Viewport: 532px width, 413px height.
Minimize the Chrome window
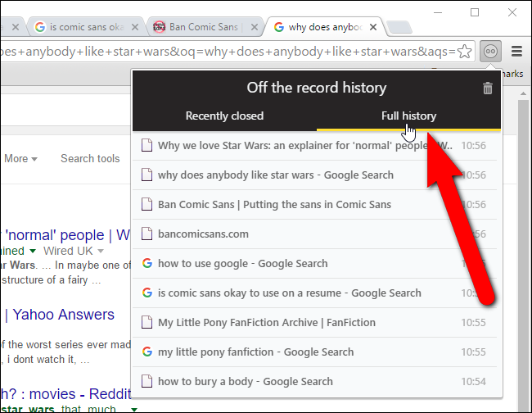(438, 13)
